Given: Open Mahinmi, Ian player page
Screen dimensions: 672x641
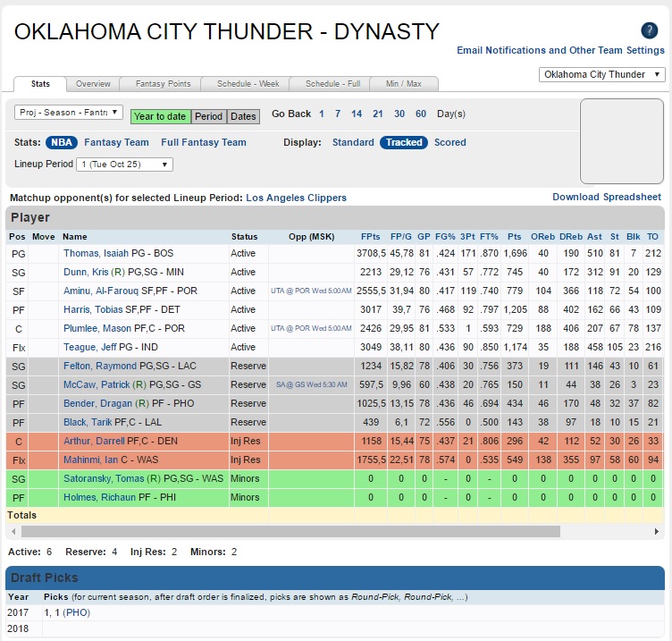Looking at the screenshot, I should pyautogui.click(x=90, y=460).
